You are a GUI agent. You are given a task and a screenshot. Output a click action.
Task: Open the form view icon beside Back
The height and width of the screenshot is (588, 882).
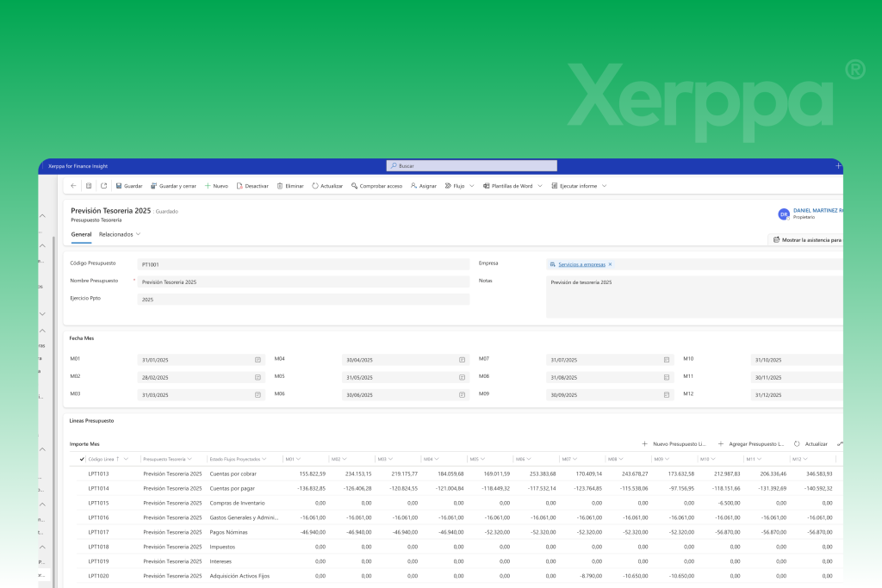89,186
